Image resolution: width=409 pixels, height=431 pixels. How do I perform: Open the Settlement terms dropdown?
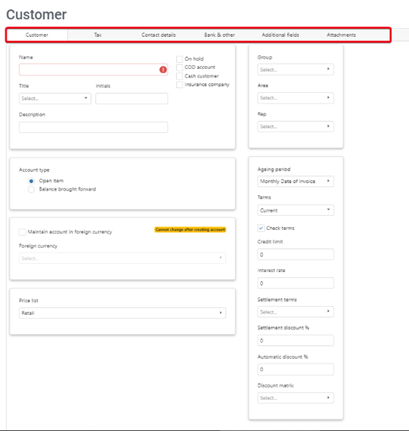tap(295, 312)
